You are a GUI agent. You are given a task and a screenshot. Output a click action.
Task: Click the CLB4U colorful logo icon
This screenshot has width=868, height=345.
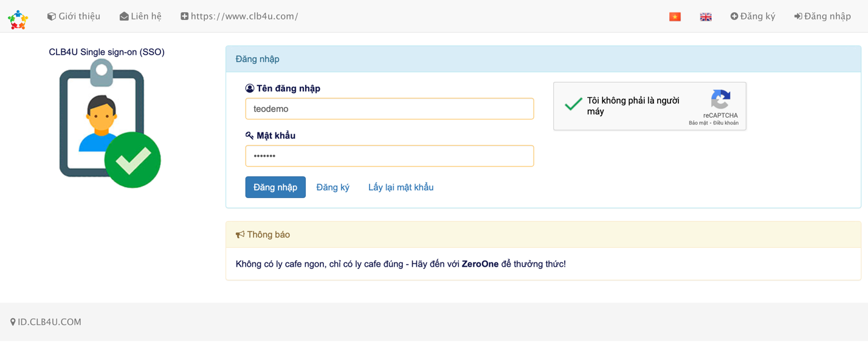click(18, 19)
